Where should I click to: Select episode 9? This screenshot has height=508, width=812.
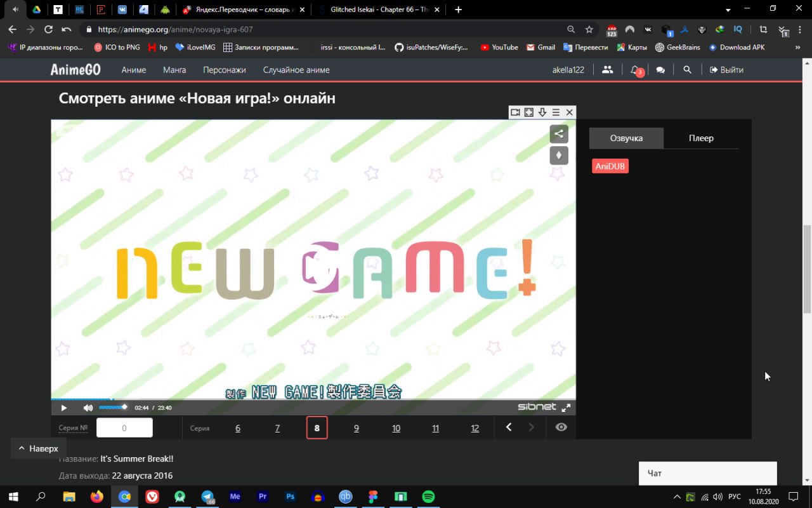357,428
